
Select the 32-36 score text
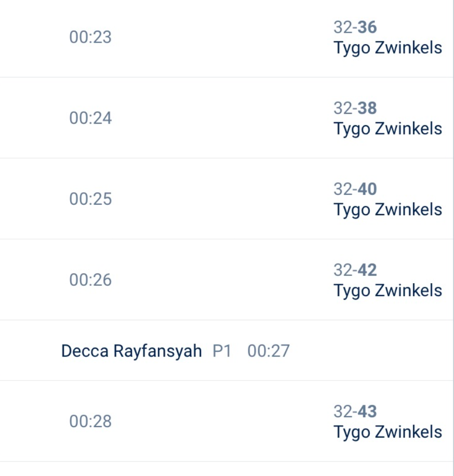[x=355, y=27]
